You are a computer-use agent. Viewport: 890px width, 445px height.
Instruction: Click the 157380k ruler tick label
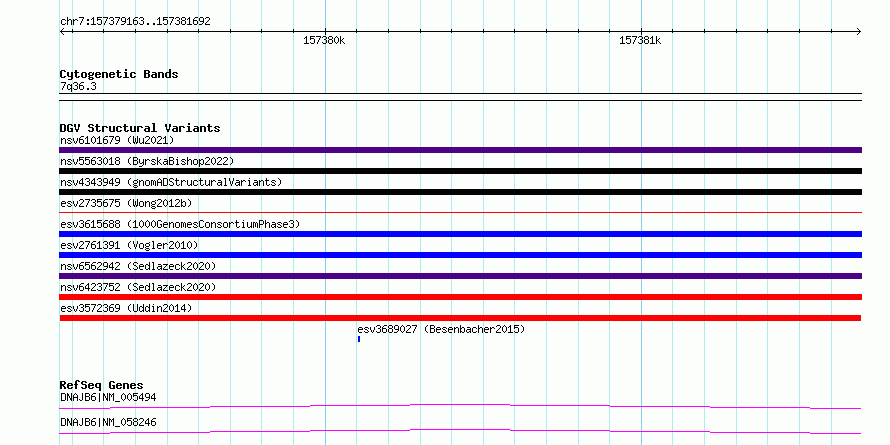[324, 41]
